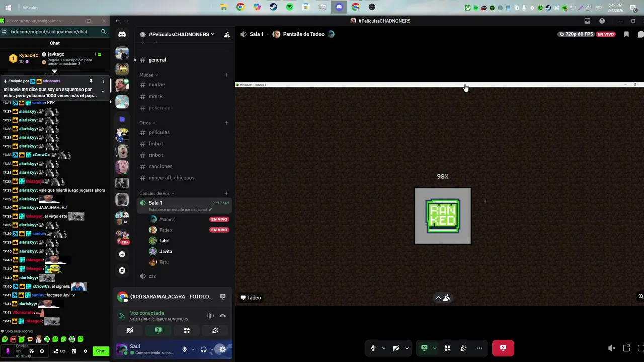Open Kick chat settings gear

(85, 351)
